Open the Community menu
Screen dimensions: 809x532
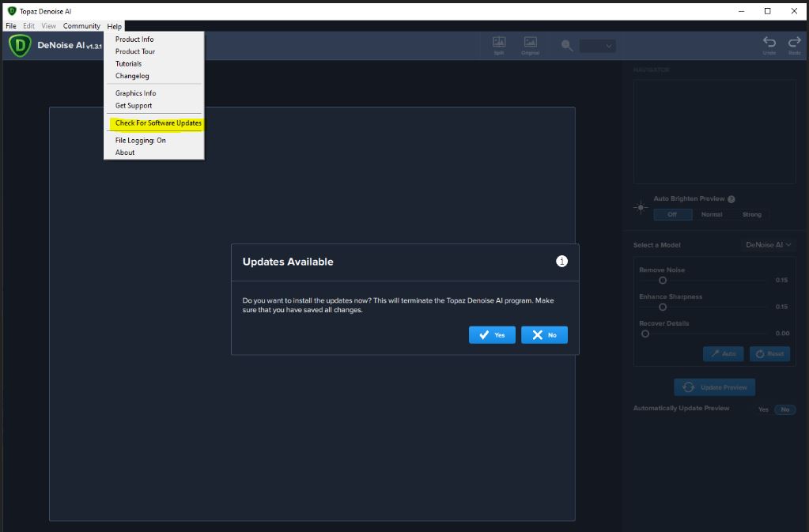pyautogui.click(x=81, y=26)
